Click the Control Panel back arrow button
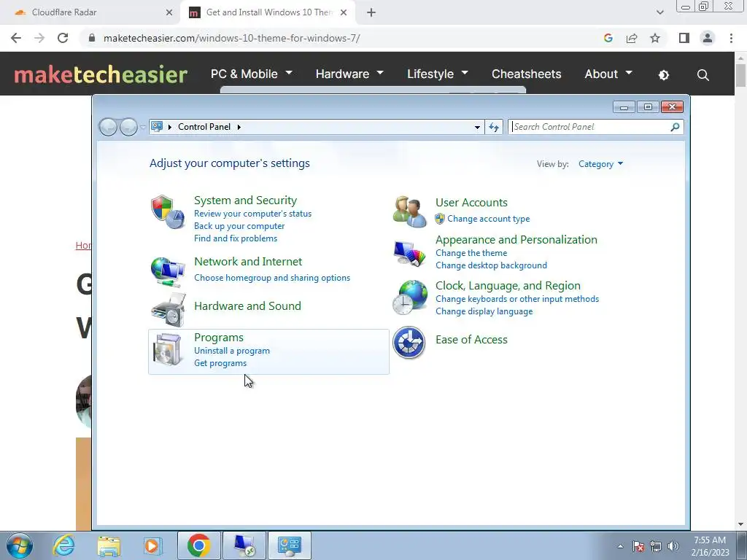 tap(108, 127)
